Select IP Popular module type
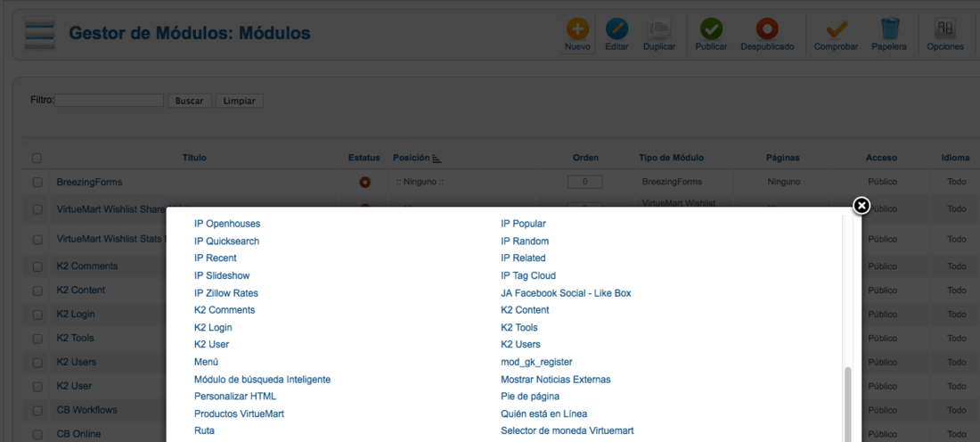This screenshot has height=442, width=980. click(x=523, y=224)
